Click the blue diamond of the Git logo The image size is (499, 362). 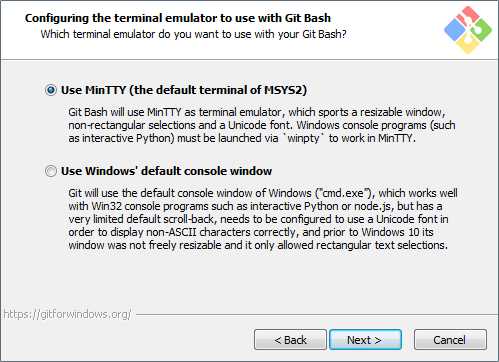[x=455, y=30]
